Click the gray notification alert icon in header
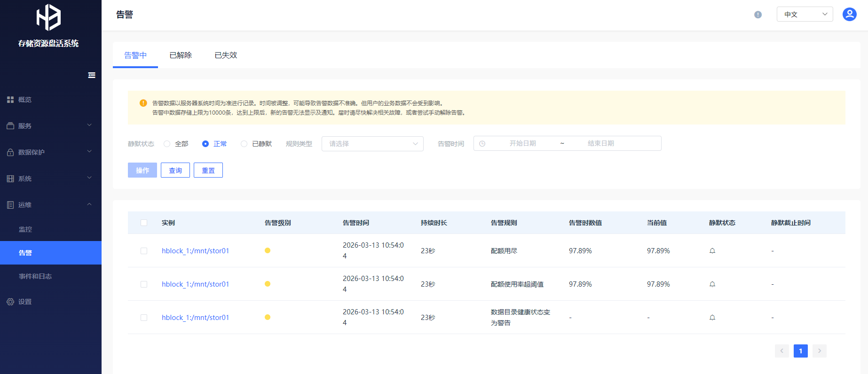868x374 pixels. click(x=758, y=15)
